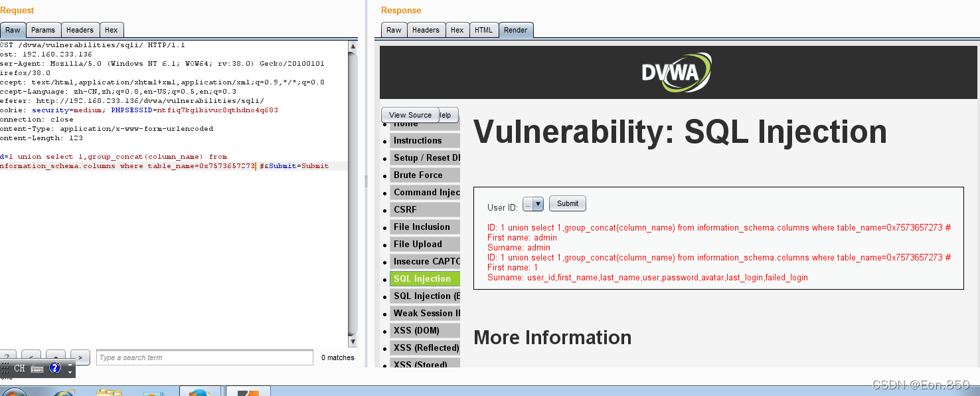980x396 pixels.
Task: Click the 'Content-Length: 123' header line
Action: [42, 138]
